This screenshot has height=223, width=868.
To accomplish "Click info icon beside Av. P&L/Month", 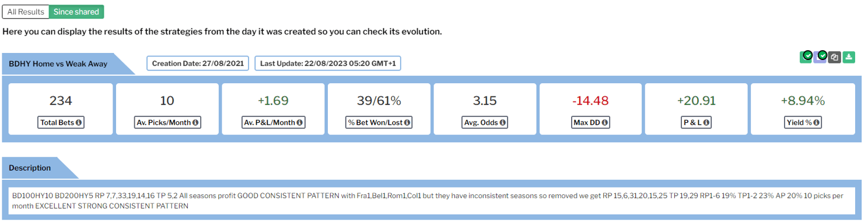I will 299,122.
